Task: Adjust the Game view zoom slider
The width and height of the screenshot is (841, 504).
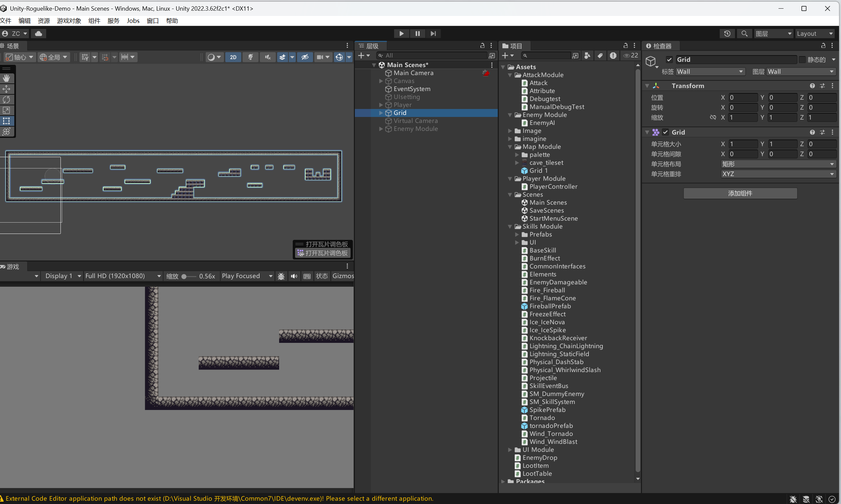Action: coord(184,276)
